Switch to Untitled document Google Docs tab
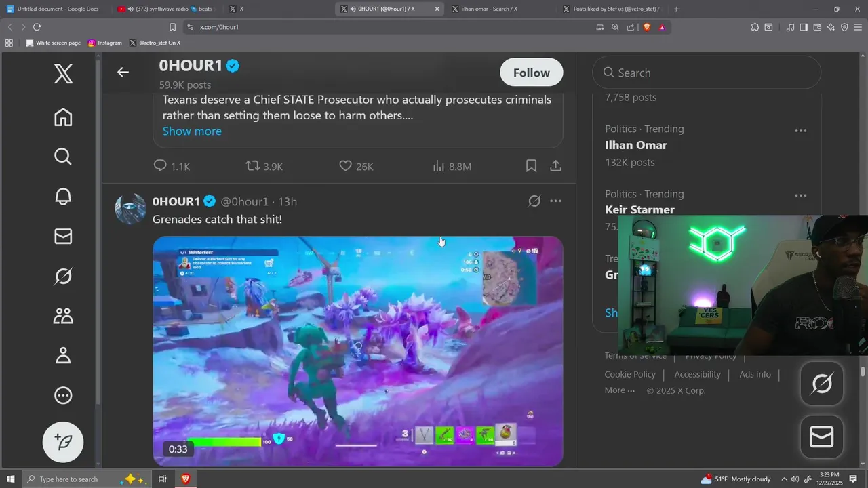The height and width of the screenshot is (488, 868). coord(53,9)
